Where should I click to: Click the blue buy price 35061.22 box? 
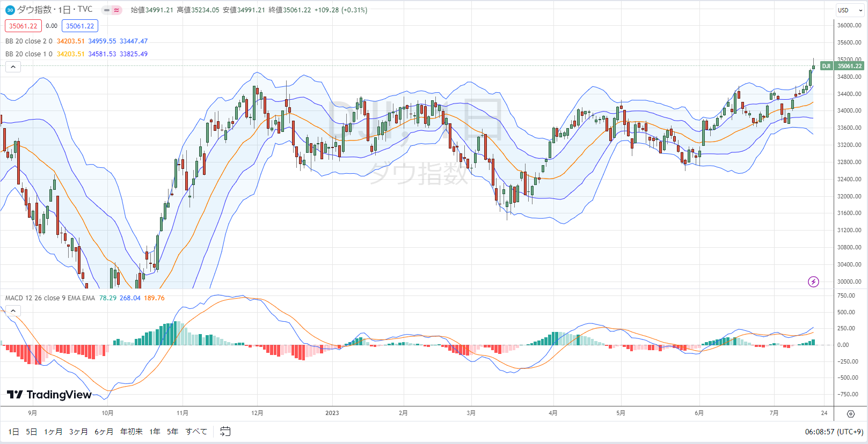80,26
